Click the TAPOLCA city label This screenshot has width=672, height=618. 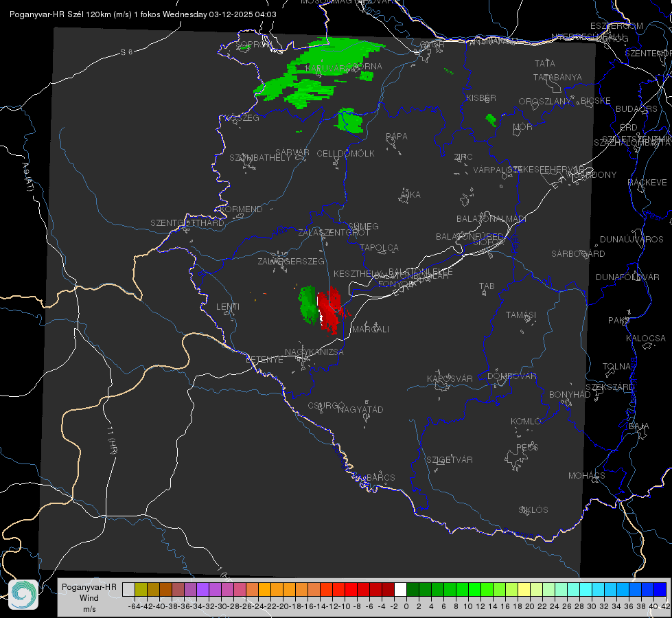point(379,247)
